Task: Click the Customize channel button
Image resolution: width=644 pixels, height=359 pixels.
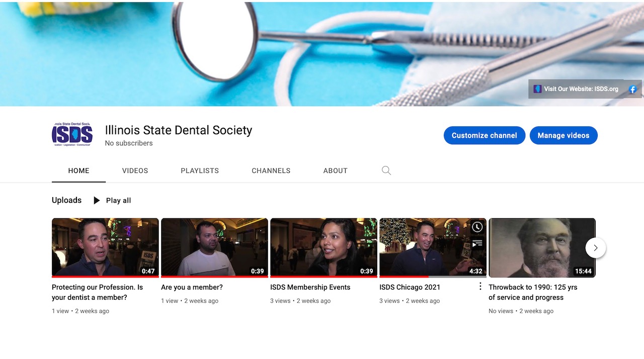Action: pyautogui.click(x=485, y=135)
